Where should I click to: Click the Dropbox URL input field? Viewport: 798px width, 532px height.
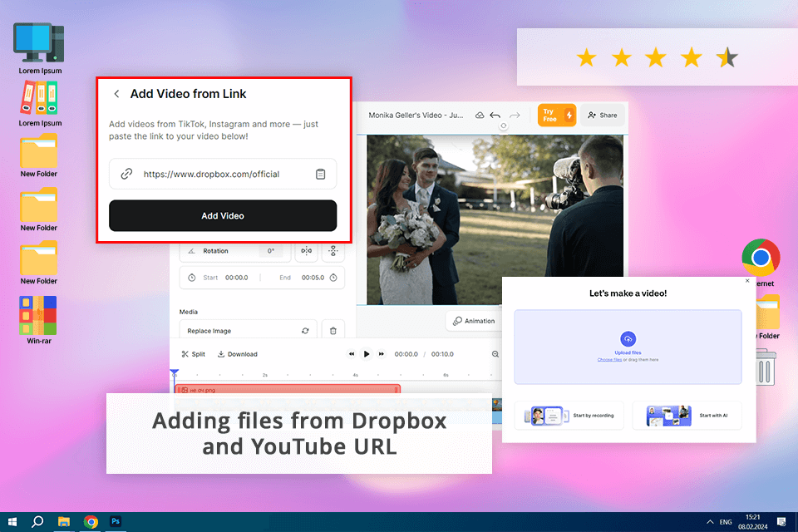pyautogui.click(x=223, y=174)
